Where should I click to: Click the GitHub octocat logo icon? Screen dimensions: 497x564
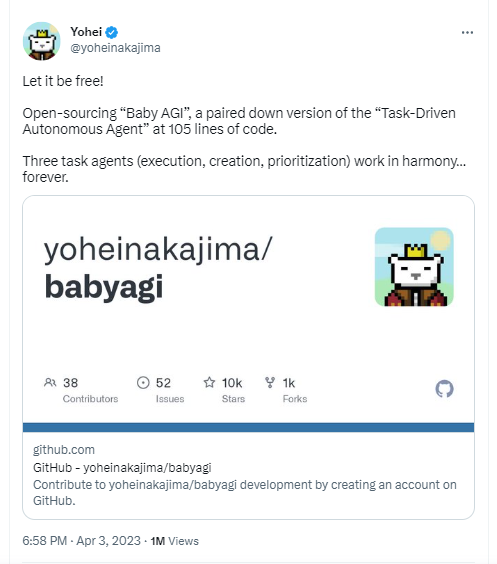444,389
